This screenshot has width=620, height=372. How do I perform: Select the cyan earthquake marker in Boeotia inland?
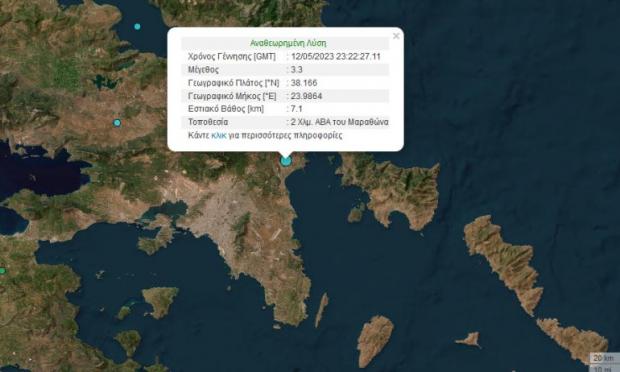tap(117, 123)
